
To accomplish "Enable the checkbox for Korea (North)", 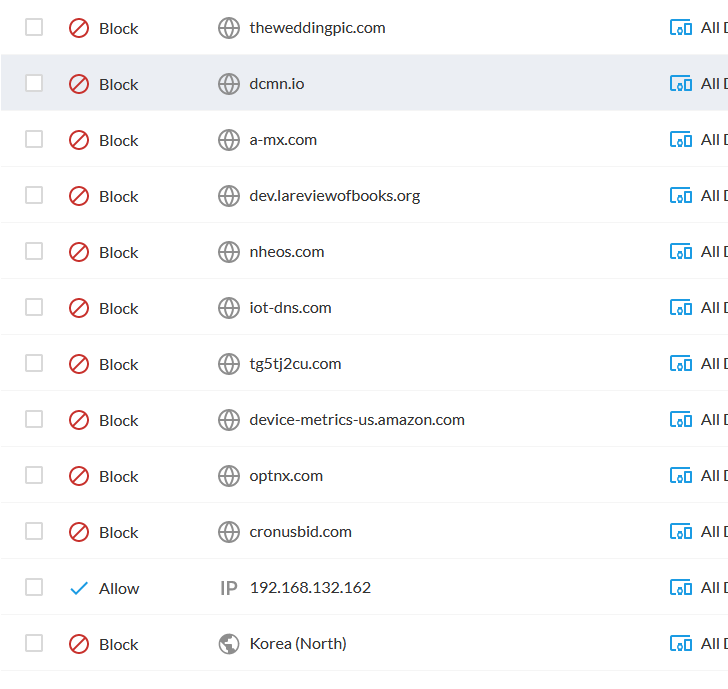I will (x=34, y=643).
